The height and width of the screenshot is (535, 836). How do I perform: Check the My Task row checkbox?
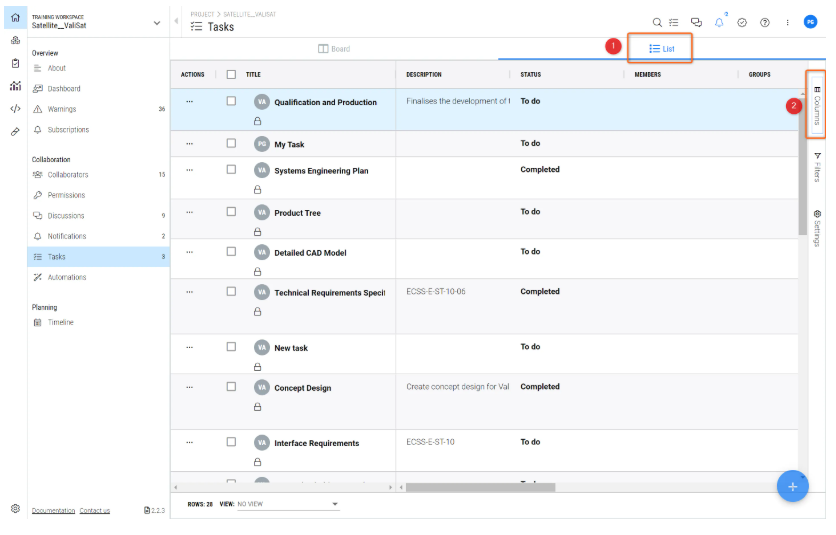[231, 143]
